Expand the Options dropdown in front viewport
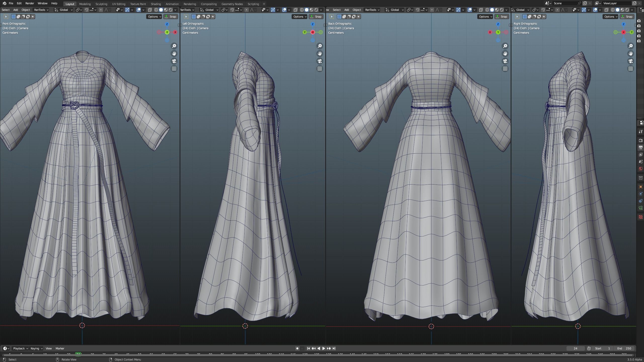 [154, 16]
